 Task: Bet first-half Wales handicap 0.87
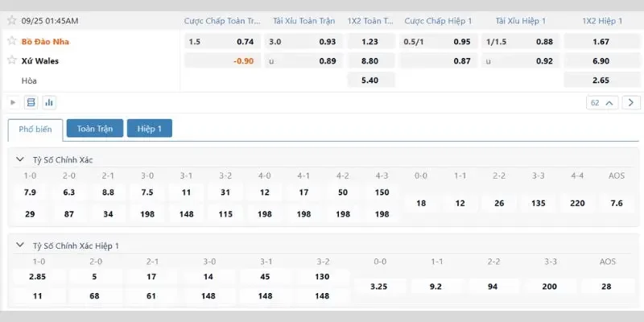click(439, 61)
